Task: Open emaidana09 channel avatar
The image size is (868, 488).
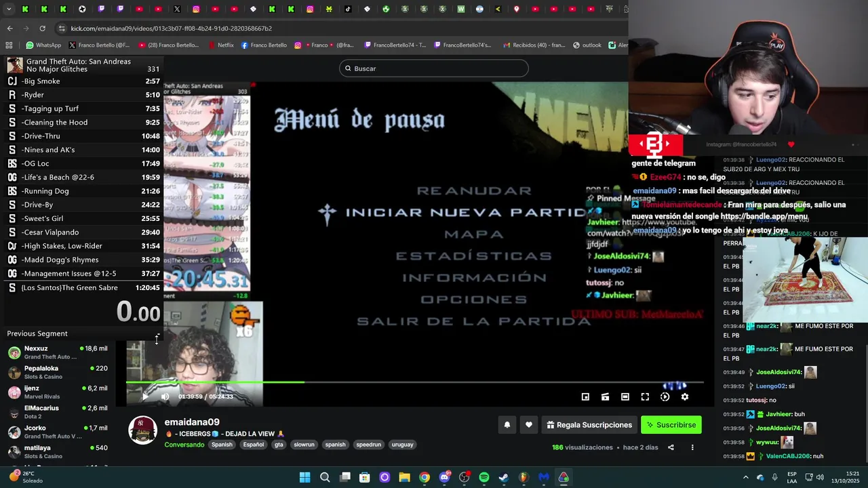Action: click(143, 430)
